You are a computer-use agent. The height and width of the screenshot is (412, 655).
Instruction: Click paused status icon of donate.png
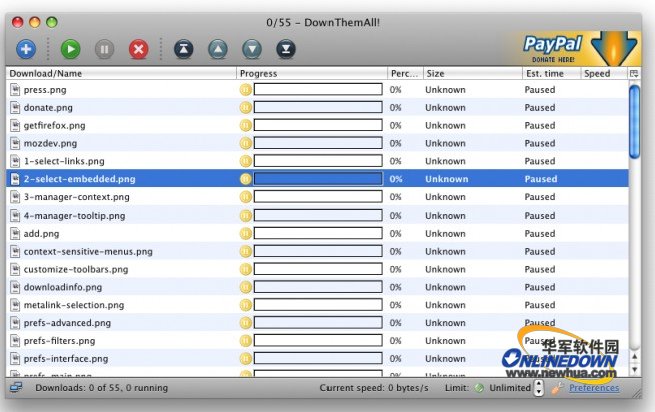click(x=246, y=107)
